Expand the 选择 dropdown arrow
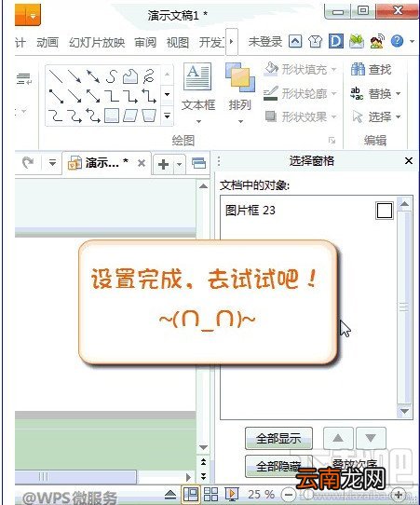Image resolution: width=420 pixels, height=505 pixels. pyautogui.click(x=399, y=116)
